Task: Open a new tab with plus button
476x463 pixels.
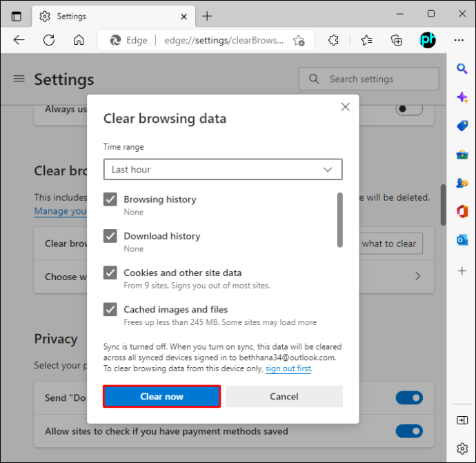Action: click(x=207, y=16)
